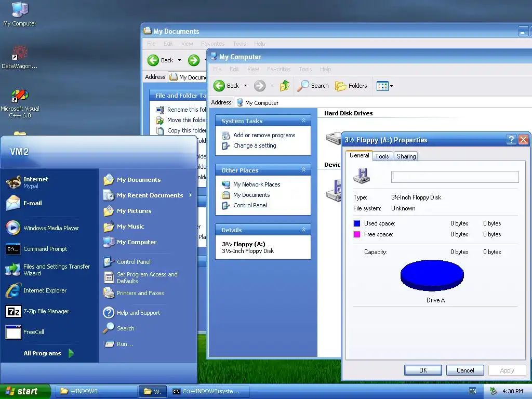
Task: Start Files and Settings Transfer Wizard
Action: [x=48, y=270]
